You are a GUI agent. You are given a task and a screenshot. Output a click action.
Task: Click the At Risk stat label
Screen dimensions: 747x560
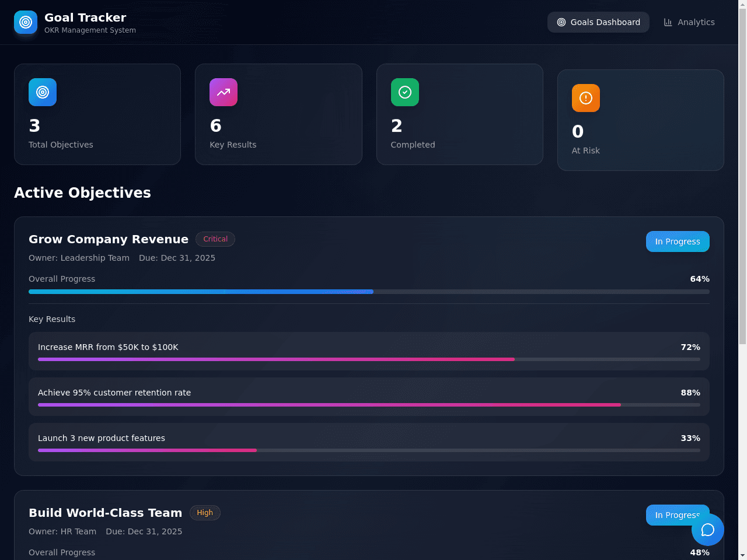[x=585, y=150]
